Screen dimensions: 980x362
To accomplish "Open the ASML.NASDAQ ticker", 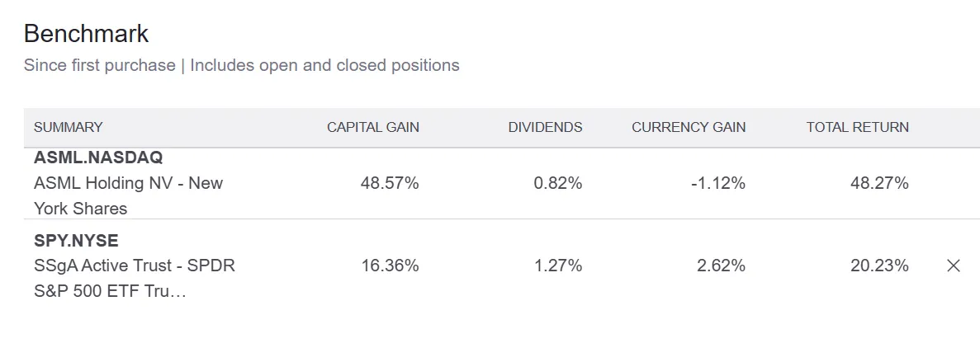I will (x=98, y=157).
